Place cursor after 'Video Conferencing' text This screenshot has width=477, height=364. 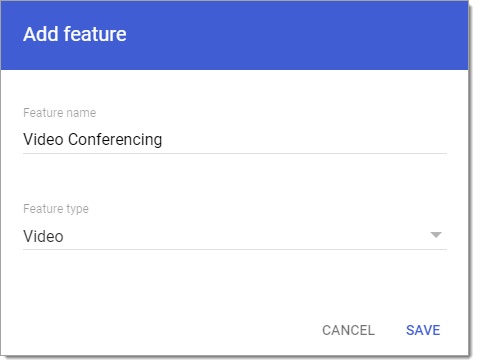point(163,140)
